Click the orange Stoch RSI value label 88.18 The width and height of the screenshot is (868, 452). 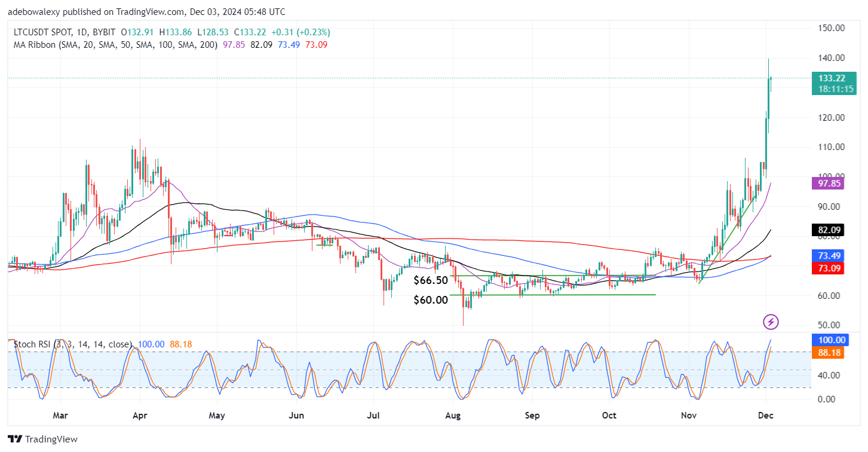(829, 353)
